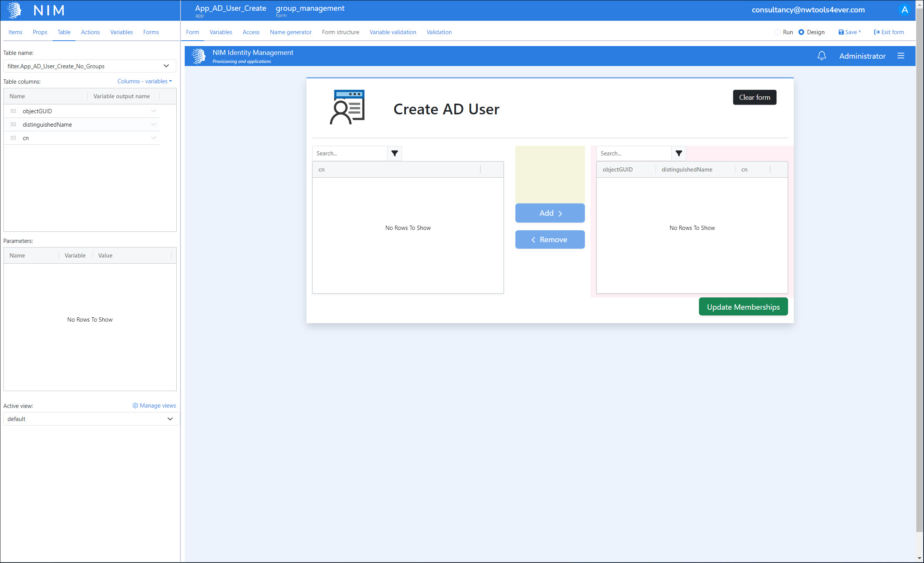Viewport: 924px width, 563px height.
Task: Switch to the Actions tab
Action: pyautogui.click(x=90, y=32)
